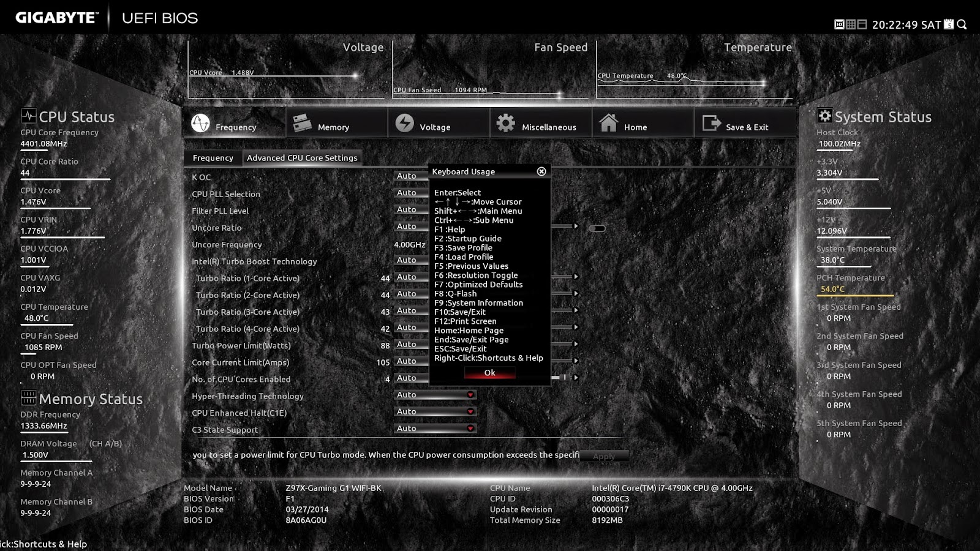Click the Host Clock 100.02MHz value
Image resolution: width=980 pixels, height=551 pixels.
pos(840,144)
